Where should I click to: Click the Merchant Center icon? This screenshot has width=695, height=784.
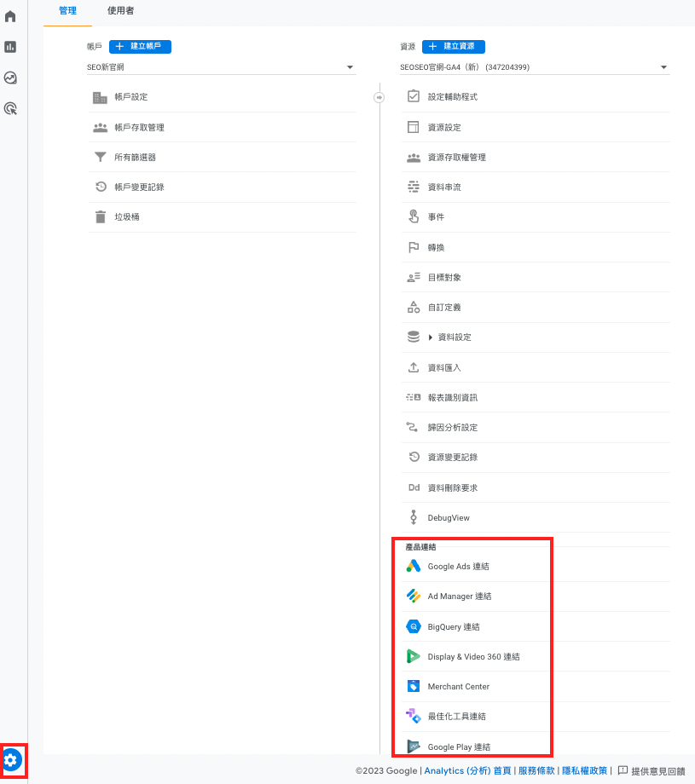pos(414,687)
